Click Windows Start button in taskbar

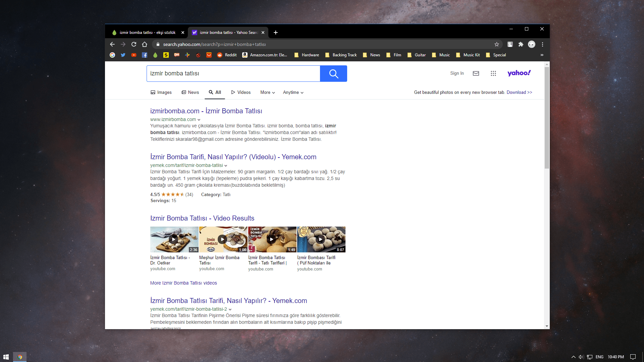(6, 357)
